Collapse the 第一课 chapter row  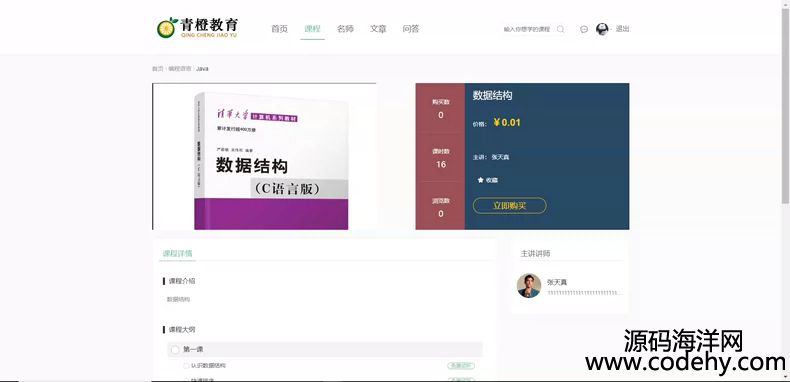click(325, 349)
